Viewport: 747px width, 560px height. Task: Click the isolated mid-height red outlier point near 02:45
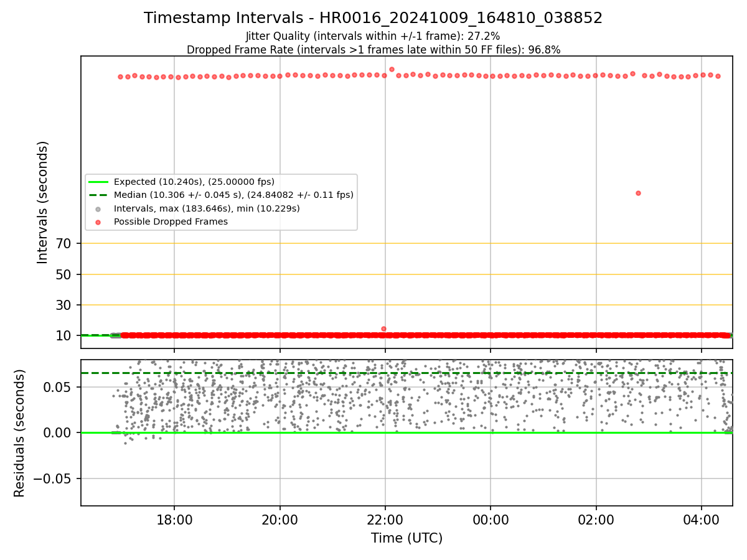(x=638, y=193)
